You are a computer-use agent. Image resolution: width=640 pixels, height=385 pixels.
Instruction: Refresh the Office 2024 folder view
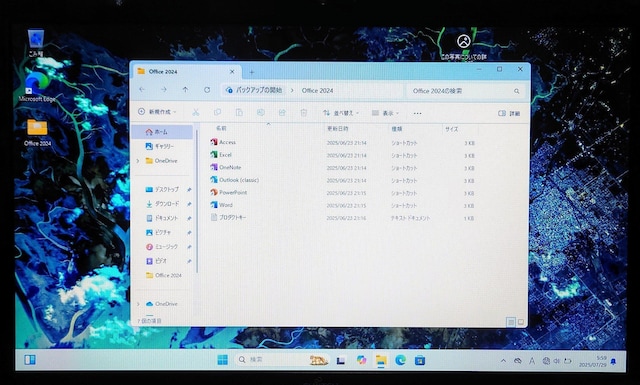click(207, 90)
